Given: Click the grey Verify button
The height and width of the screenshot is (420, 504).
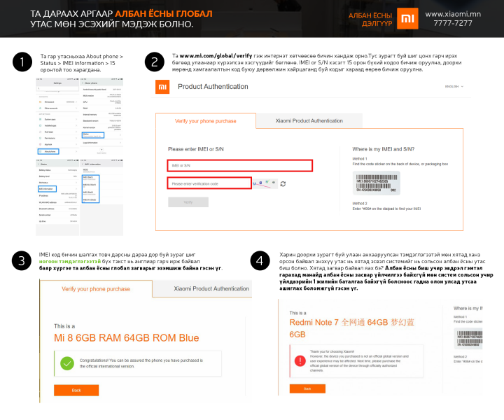Looking at the screenshot, I should [188, 202].
